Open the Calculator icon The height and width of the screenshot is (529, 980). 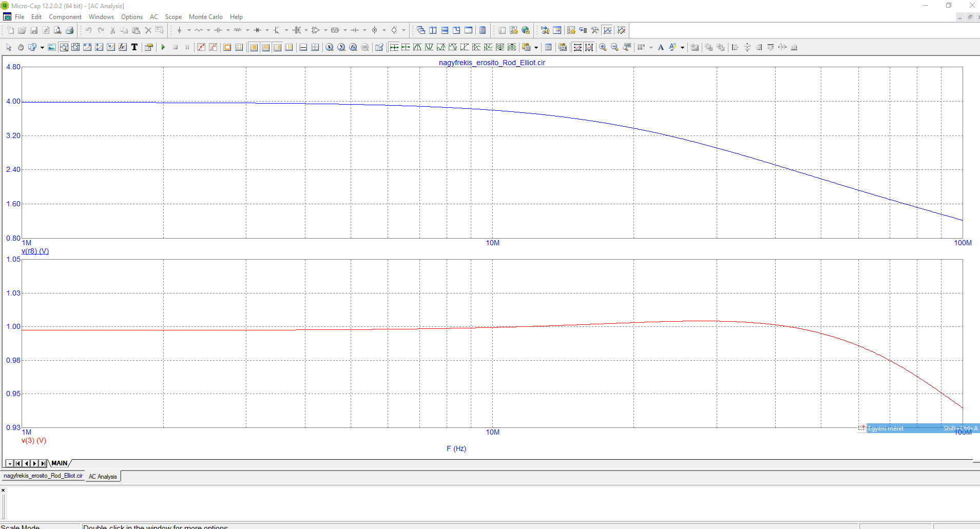click(483, 30)
